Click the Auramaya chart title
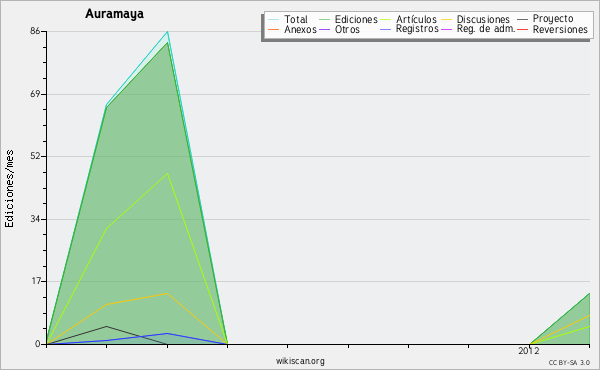This screenshot has width=600, height=370. (114, 14)
